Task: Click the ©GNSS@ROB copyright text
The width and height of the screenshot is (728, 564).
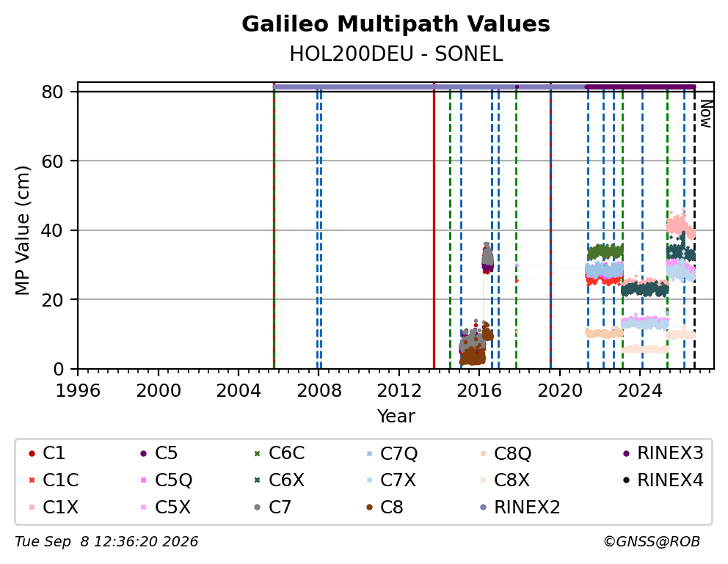Action: (652, 542)
